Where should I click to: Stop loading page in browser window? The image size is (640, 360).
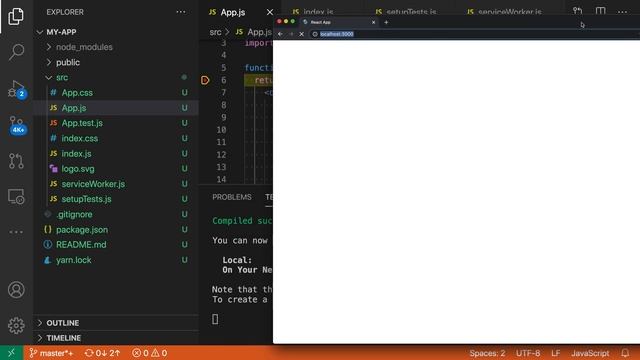click(x=302, y=34)
